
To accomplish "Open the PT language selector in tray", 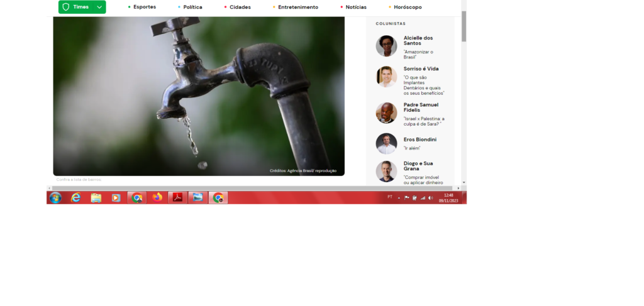I will (390, 197).
